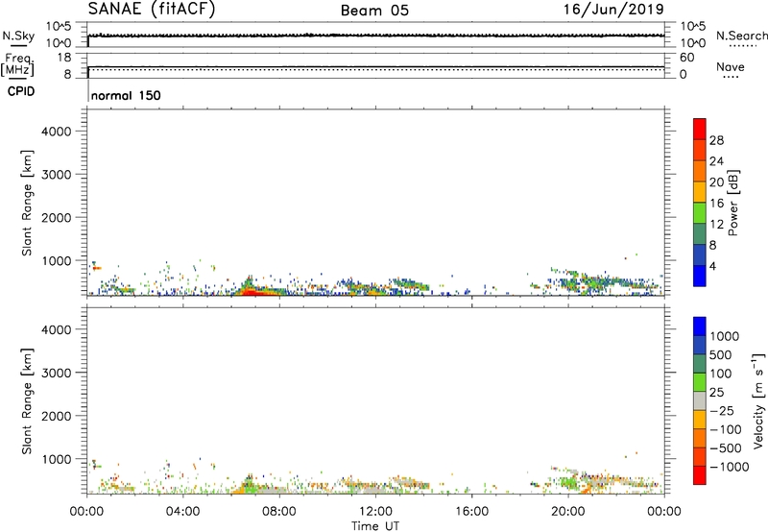
Task: Click the date 16/Jun/2019
Action: coord(613,10)
